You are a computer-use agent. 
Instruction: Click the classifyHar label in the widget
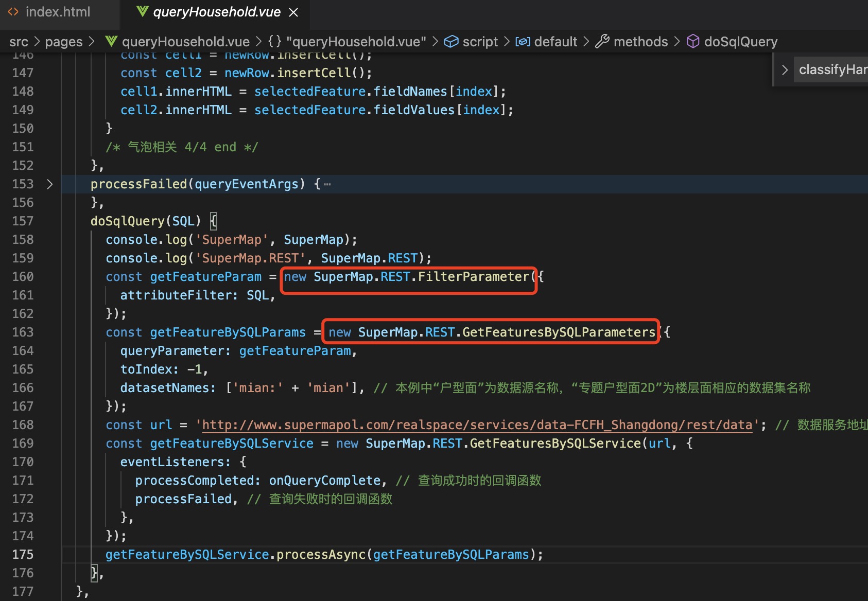click(x=833, y=69)
